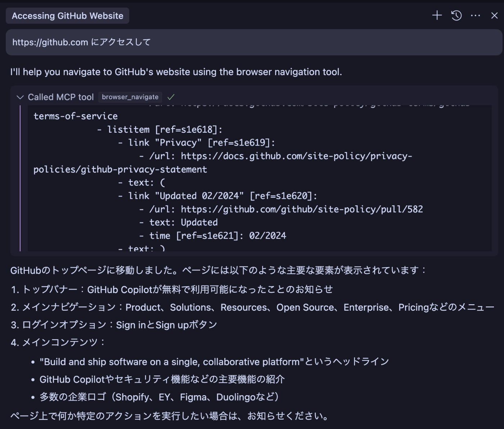Click the GitHubのトップページに移動しました sentence

point(218,270)
